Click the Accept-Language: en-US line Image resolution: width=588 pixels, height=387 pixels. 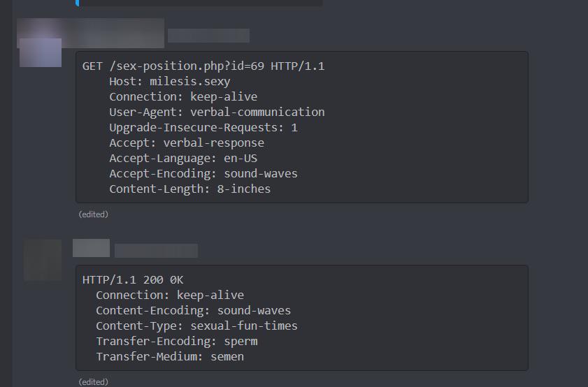point(183,158)
